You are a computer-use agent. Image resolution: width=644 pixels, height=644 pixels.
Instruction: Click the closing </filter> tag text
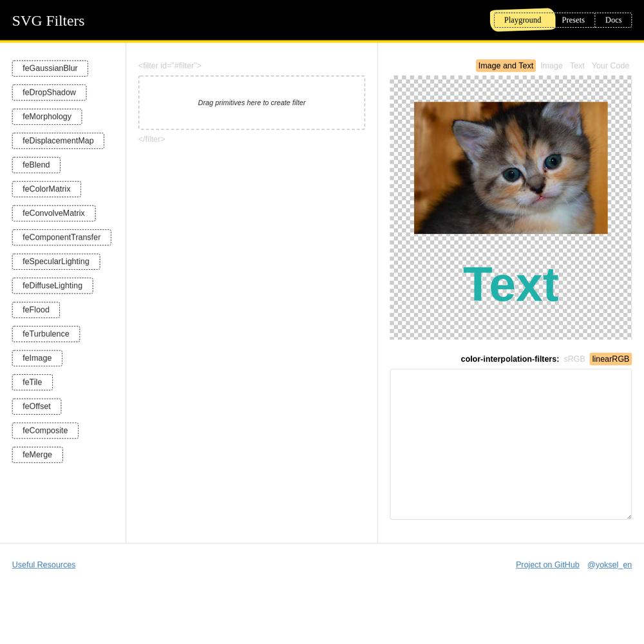[151, 139]
